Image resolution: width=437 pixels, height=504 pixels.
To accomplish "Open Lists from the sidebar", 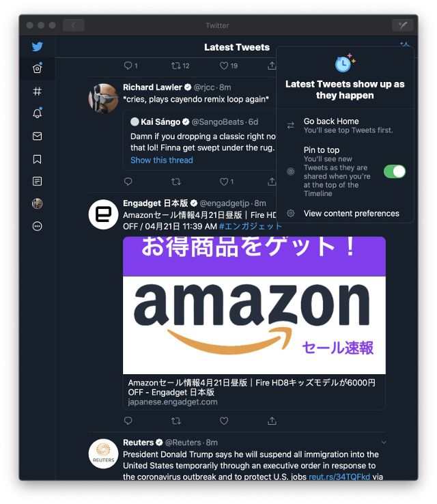I will coord(38,181).
